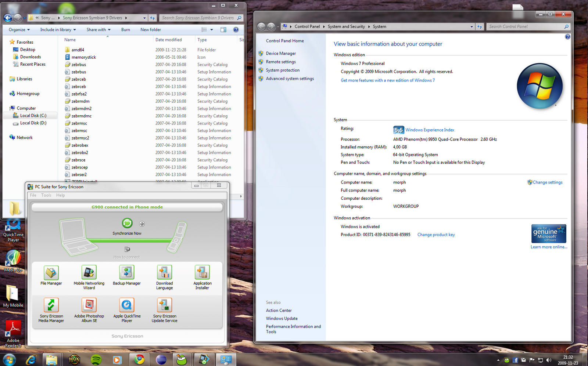Launch Sony Ericsson Update Service
This screenshot has height=366, width=588.
[x=165, y=305]
